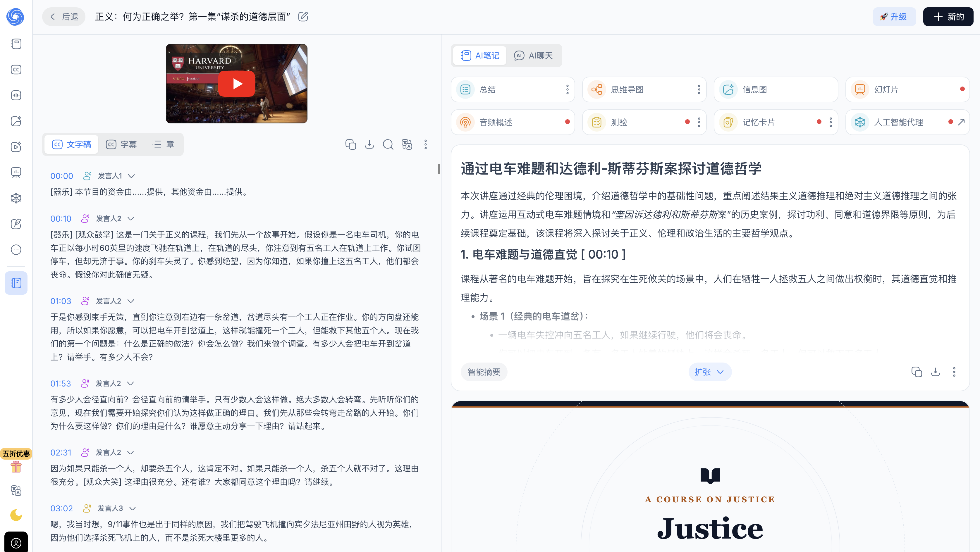Open the more options circle icon in sidebar
Viewport: 980px width, 552px height.
[16, 250]
